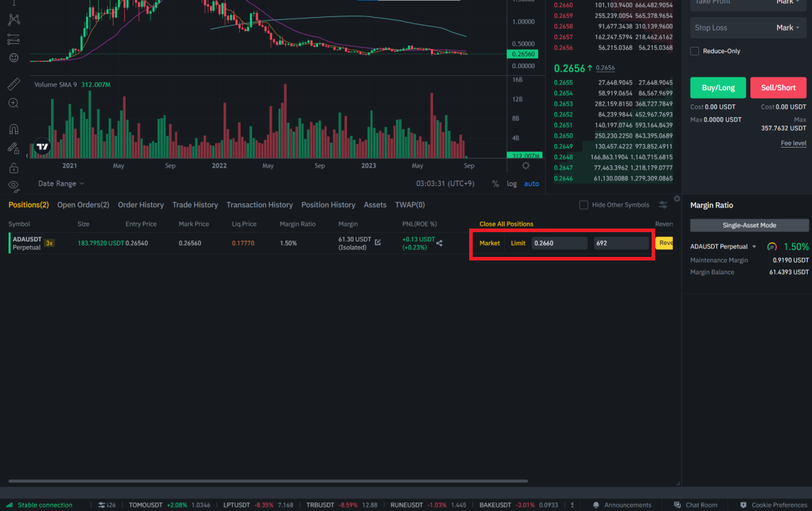The width and height of the screenshot is (812, 511).
Task: Click order book bid price 0.2655
Action: [x=563, y=83]
